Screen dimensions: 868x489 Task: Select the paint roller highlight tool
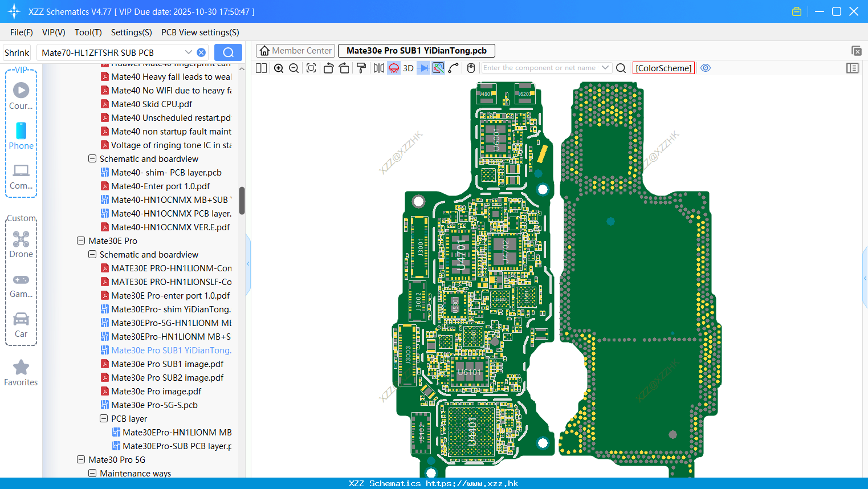coord(361,68)
